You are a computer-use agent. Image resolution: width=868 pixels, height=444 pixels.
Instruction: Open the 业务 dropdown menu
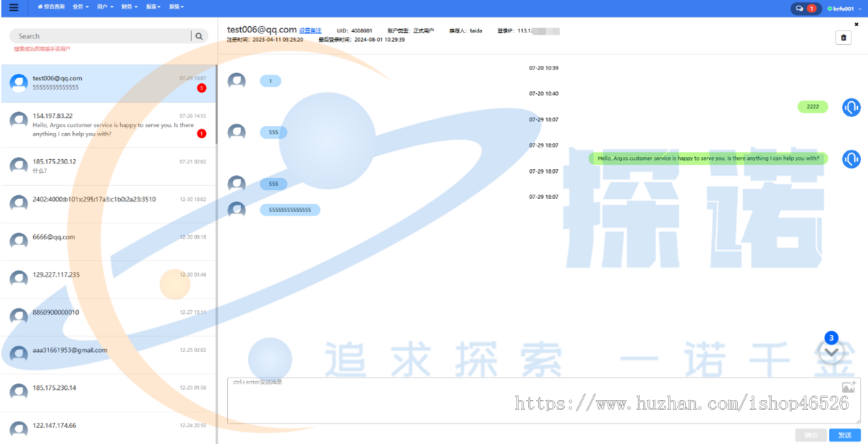[x=80, y=7]
